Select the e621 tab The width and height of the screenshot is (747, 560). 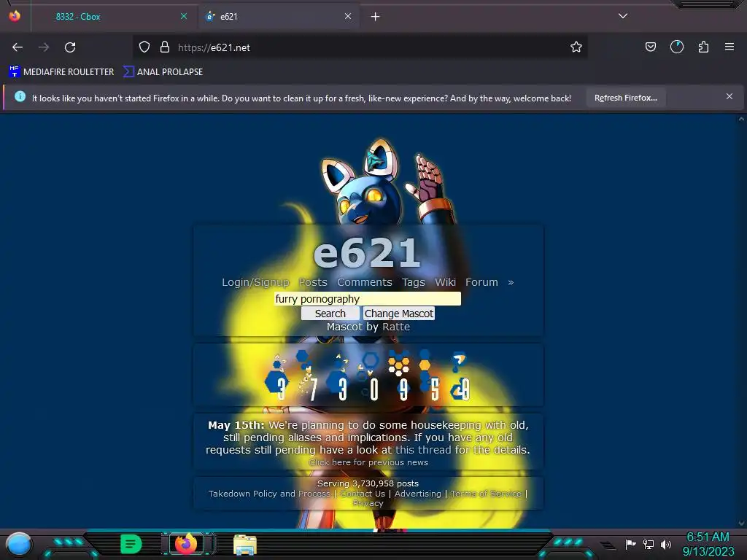[x=279, y=17]
